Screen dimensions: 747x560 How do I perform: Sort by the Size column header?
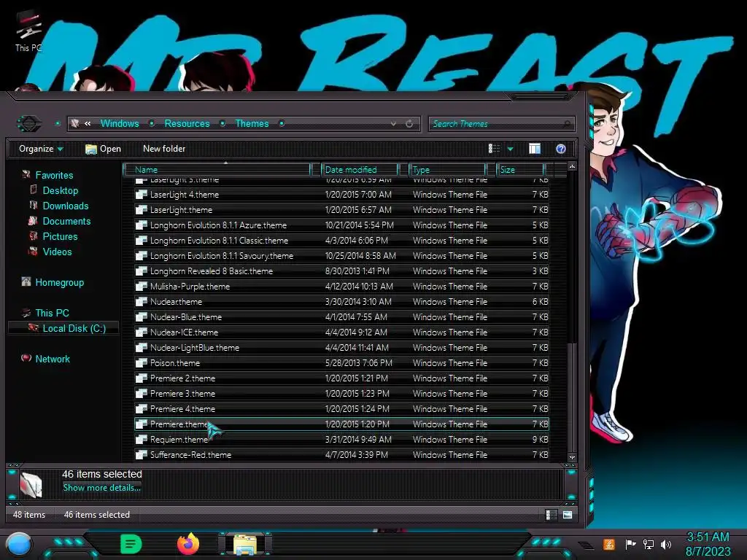tap(519, 169)
